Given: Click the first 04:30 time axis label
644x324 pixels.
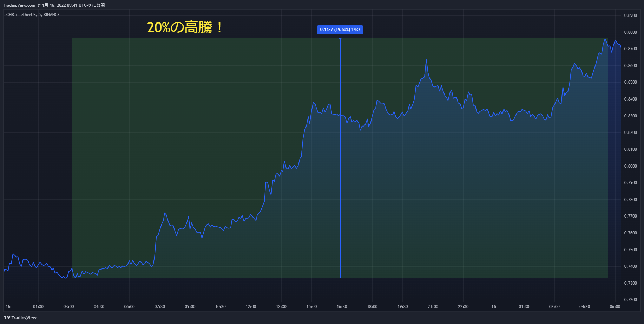Looking at the screenshot, I should pyautogui.click(x=99, y=307).
